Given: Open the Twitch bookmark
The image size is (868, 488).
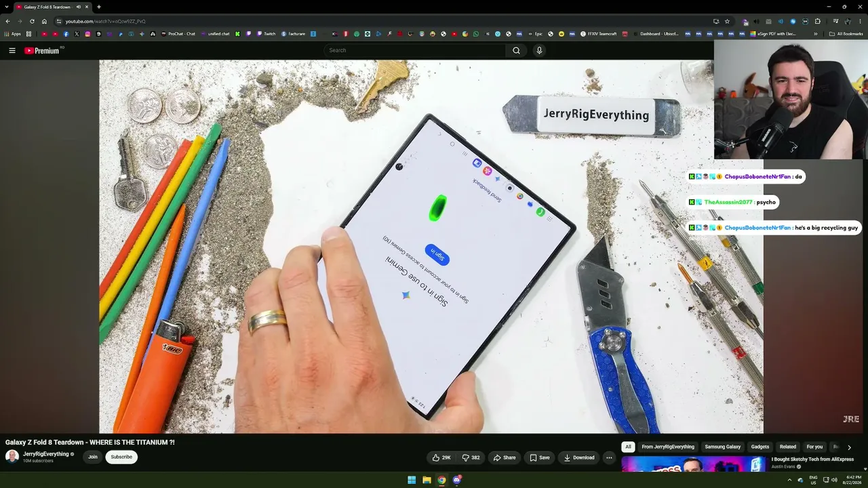Looking at the screenshot, I should click(x=266, y=34).
